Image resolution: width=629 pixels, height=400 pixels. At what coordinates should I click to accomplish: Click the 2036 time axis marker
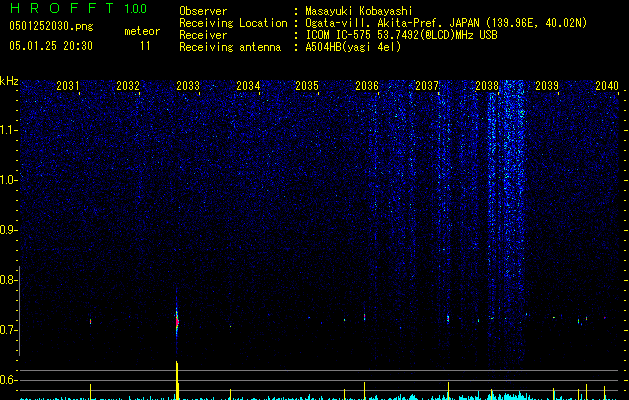click(x=367, y=86)
